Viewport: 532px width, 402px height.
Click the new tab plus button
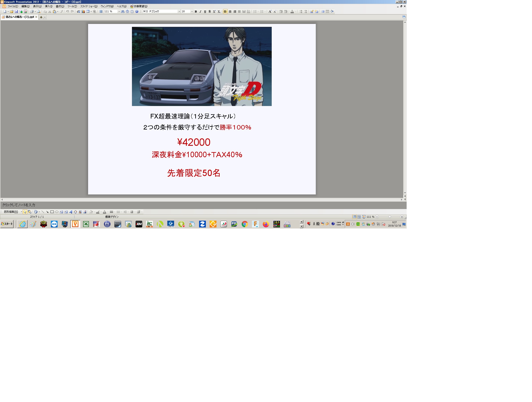coord(41,17)
